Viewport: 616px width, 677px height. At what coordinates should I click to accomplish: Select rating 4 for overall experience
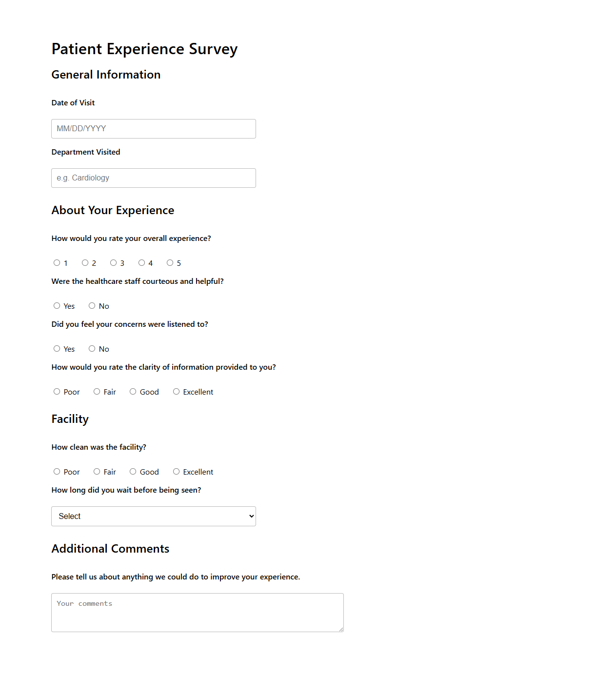click(x=141, y=262)
